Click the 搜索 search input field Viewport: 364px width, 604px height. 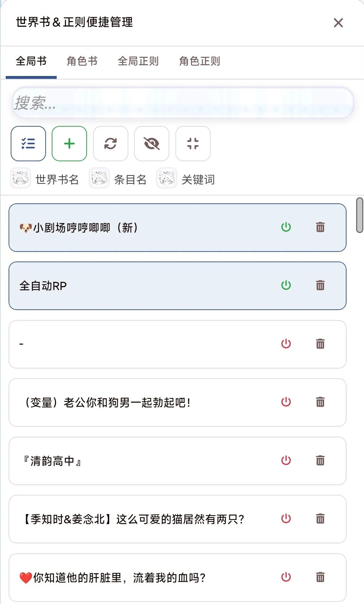pyautogui.click(x=183, y=103)
